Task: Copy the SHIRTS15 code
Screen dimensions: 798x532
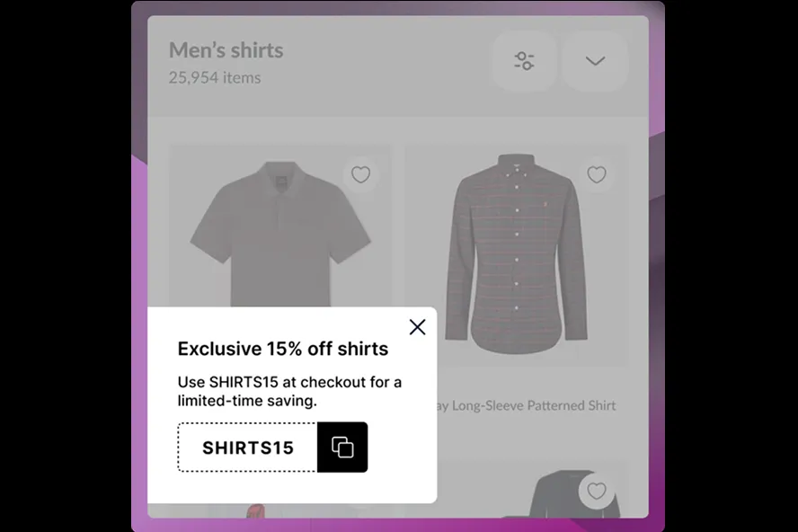Action: click(342, 447)
